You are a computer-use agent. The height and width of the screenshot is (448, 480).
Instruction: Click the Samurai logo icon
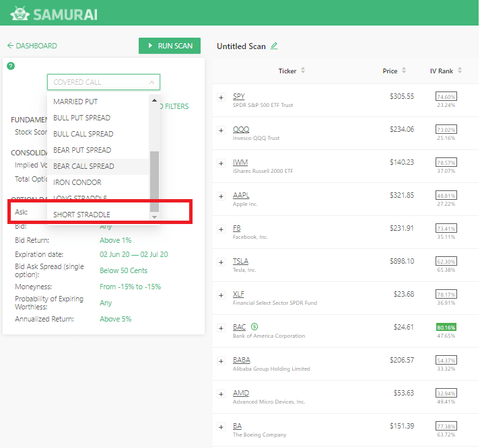20,13
